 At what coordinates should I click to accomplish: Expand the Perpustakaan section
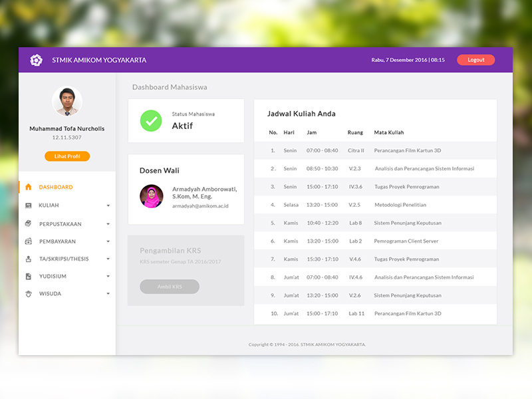click(x=108, y=224)
